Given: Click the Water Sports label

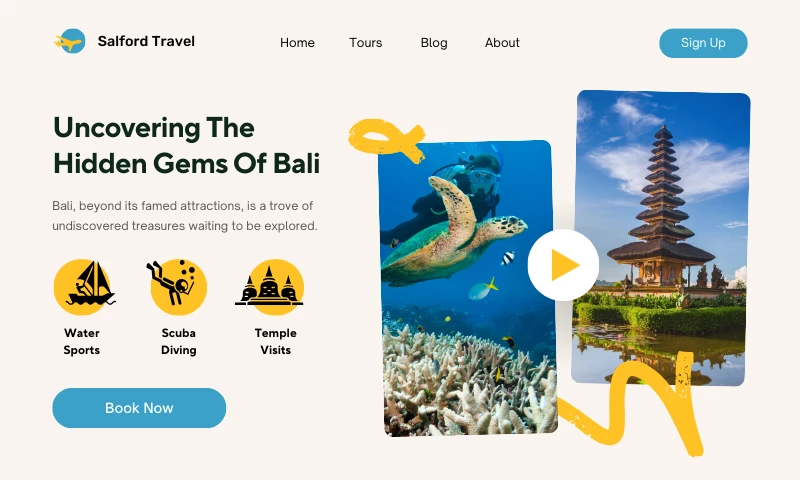Looking at the screenshot, I should click(x=82, y=341).
